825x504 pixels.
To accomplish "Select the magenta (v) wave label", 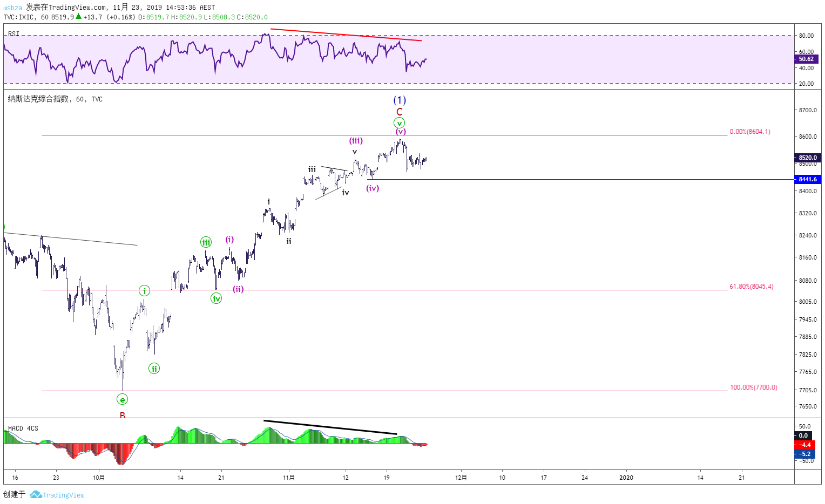I will point(401,132).
